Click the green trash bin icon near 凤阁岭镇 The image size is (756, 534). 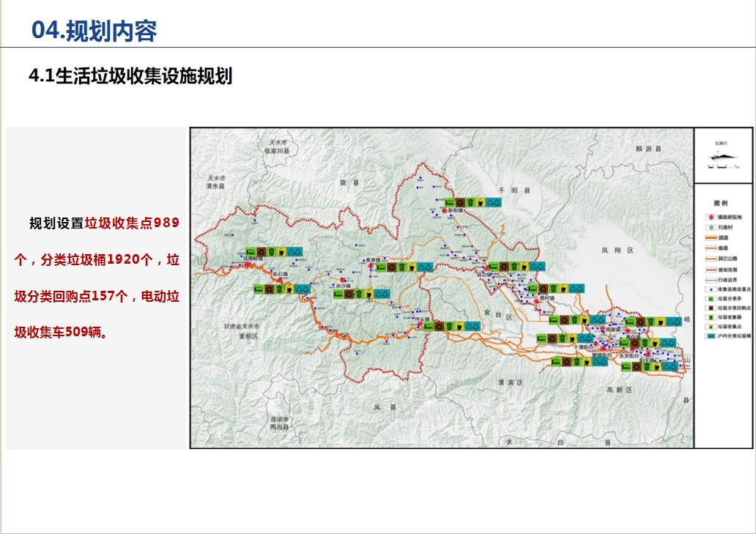tap(273, 252)
